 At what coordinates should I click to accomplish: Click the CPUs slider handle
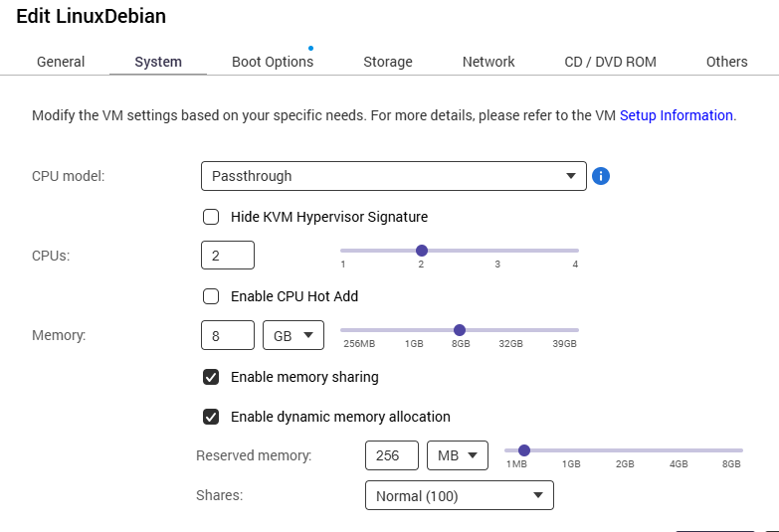421,251
